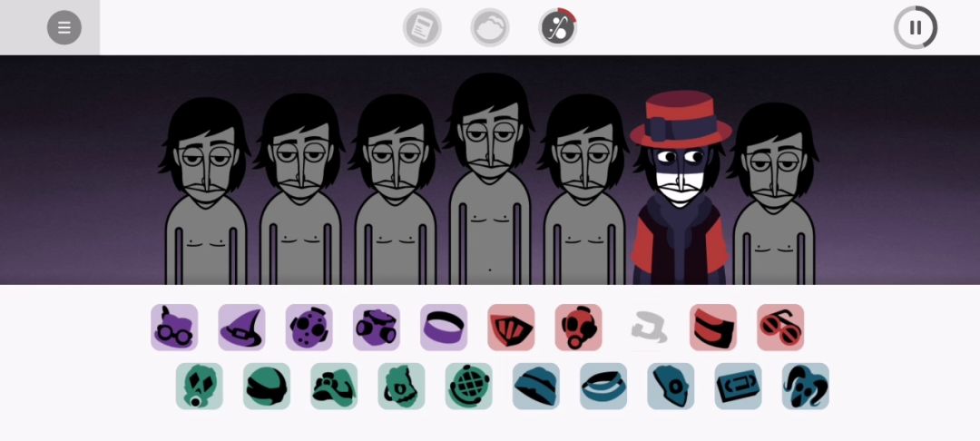Open the hamburger menu
This screenshot has height=441, width=980.
click(64, 27)
